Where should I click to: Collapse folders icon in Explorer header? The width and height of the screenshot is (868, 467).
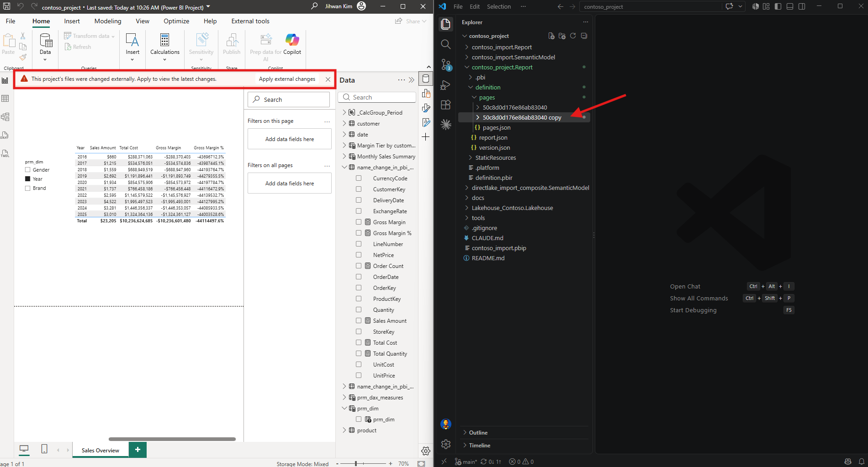point(584,36)
